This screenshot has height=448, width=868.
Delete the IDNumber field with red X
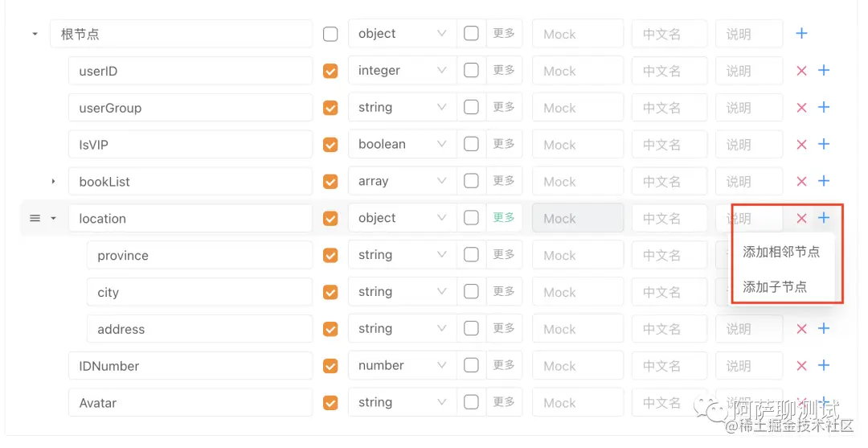click(x=801, y=365)
